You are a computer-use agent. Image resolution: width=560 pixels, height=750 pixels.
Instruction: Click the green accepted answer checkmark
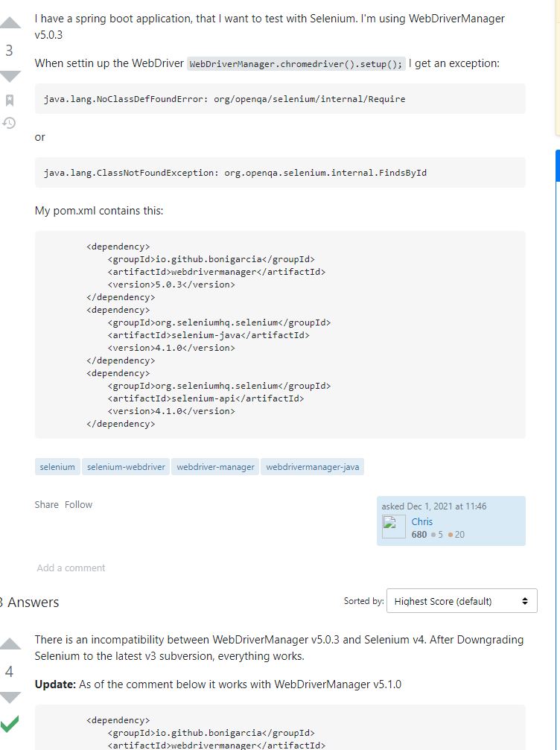(x=10, y=723)
